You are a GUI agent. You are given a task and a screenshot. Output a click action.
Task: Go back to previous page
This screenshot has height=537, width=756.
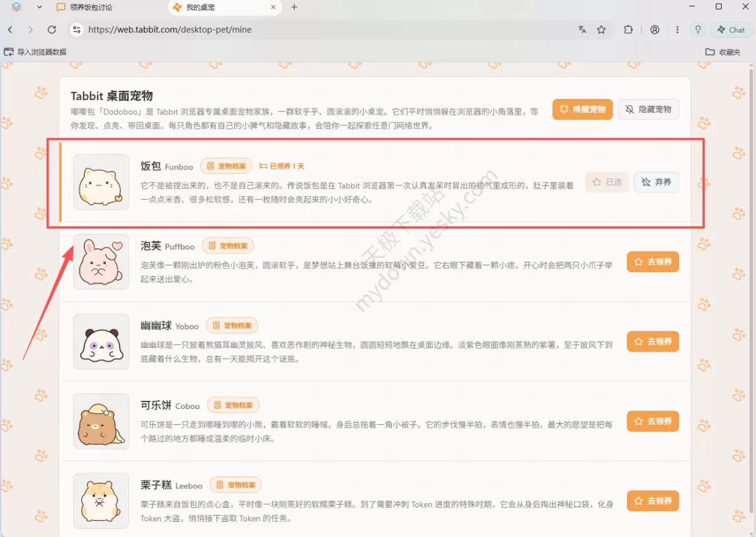(x=10, y=30)
